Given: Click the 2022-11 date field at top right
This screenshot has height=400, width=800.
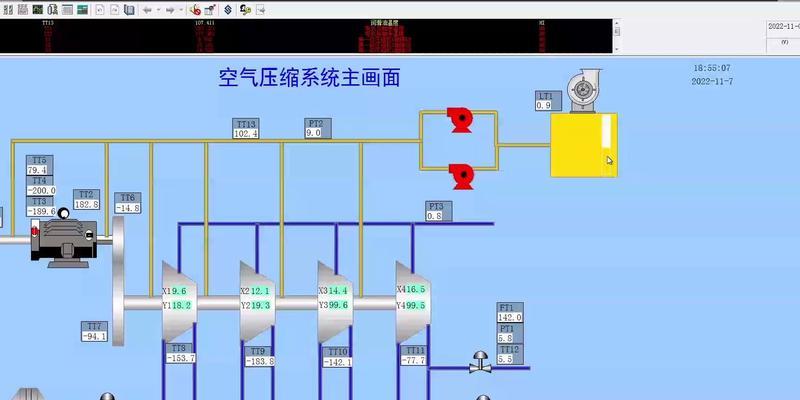Looking at the screenshot, I should pyautogui.click(x=784, y=27).
